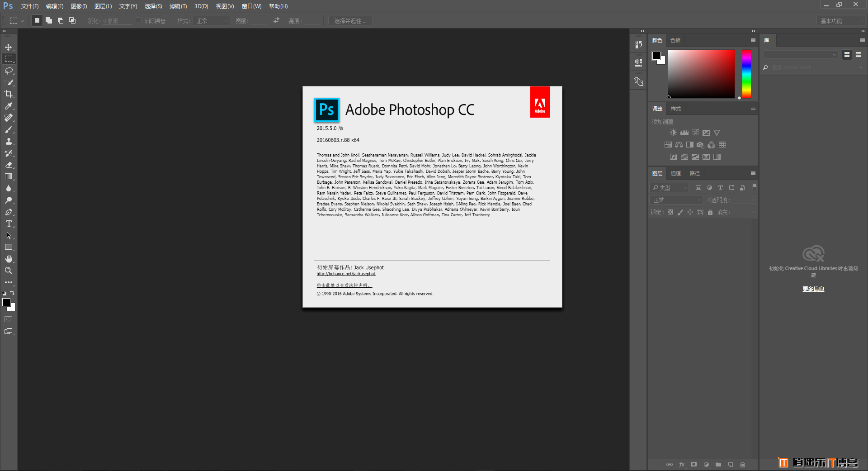Open the 滤镜(T) menu

(178, 6)
